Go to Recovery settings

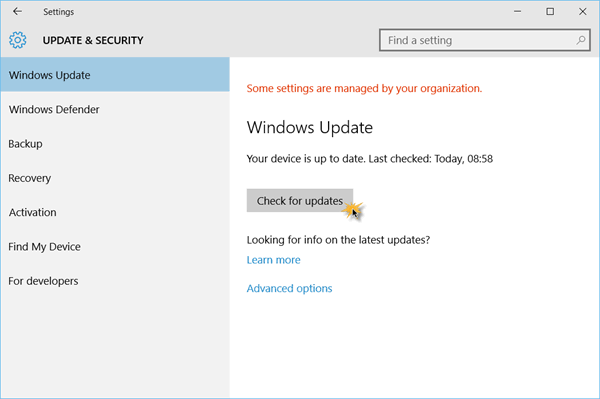(x=115, y=178)
